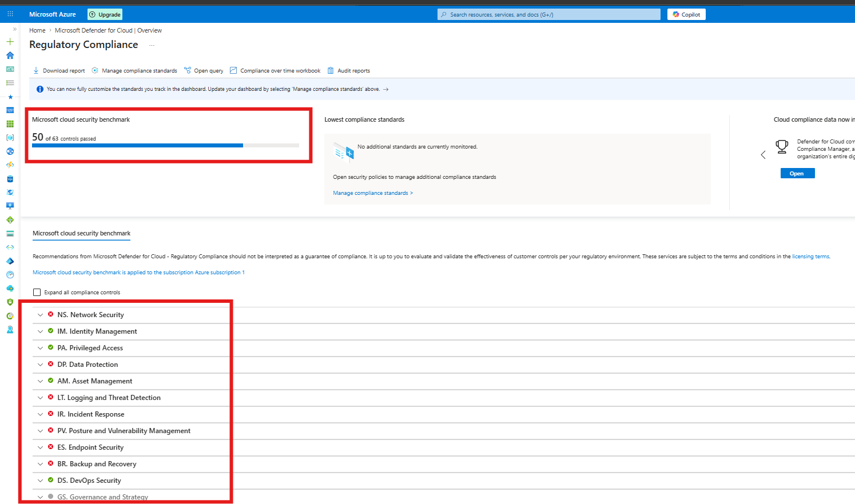Open Cost Management icon in sidebar
This screenshot has height=504, width=855.
click(x=10, y=315)
